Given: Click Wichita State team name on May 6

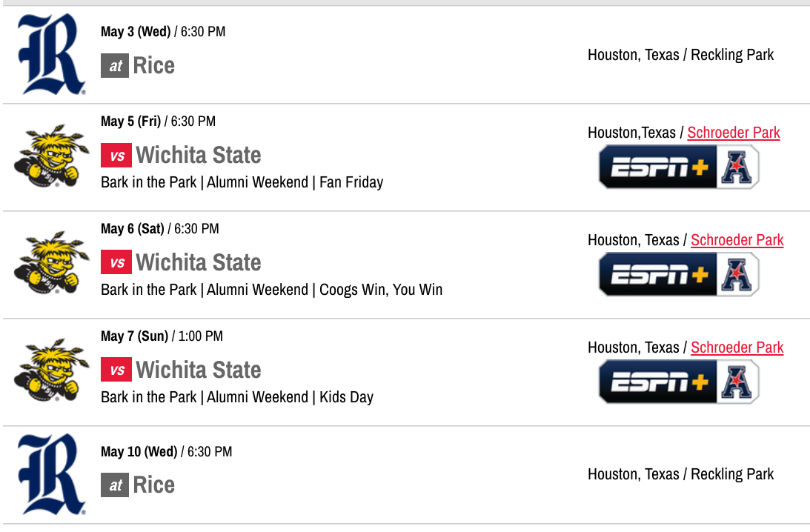Looking at the screenshot, I should [199, 263].
